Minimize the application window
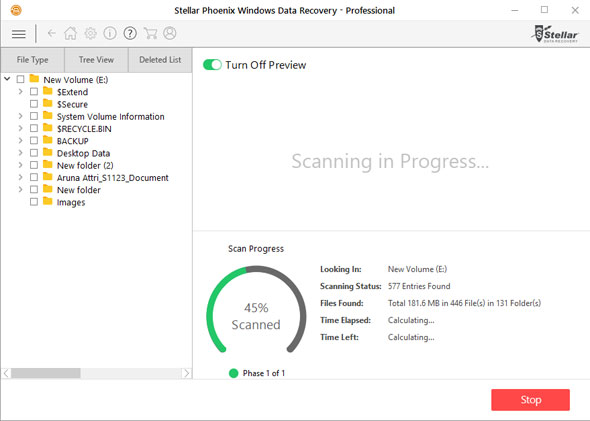 pos(515,10)
